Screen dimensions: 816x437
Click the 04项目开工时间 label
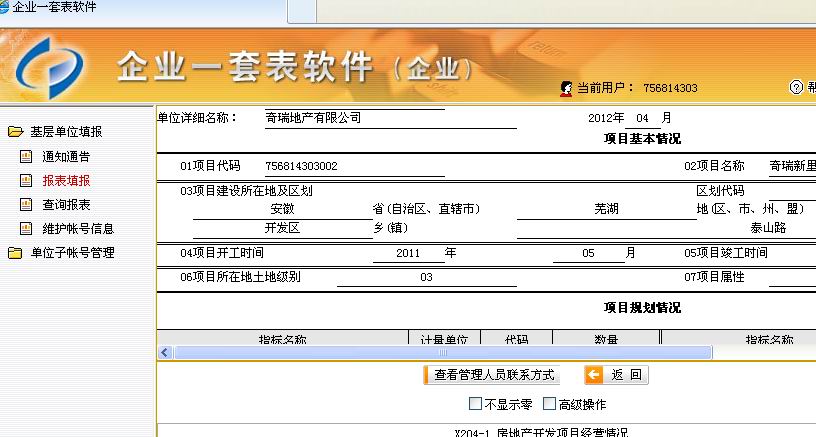[x=222, y=253]
